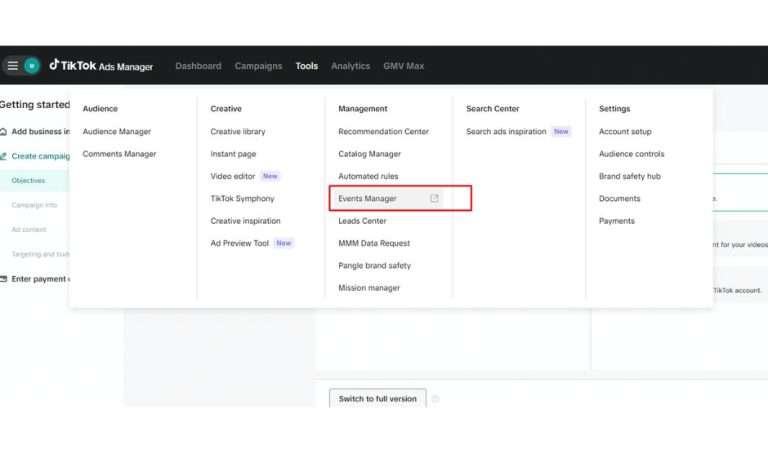Open Search ads inspiration

point(506,132)
